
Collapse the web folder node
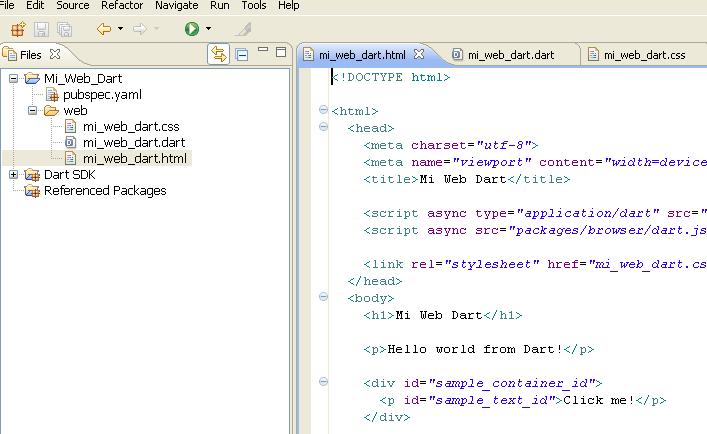click(x=32, y=110)
